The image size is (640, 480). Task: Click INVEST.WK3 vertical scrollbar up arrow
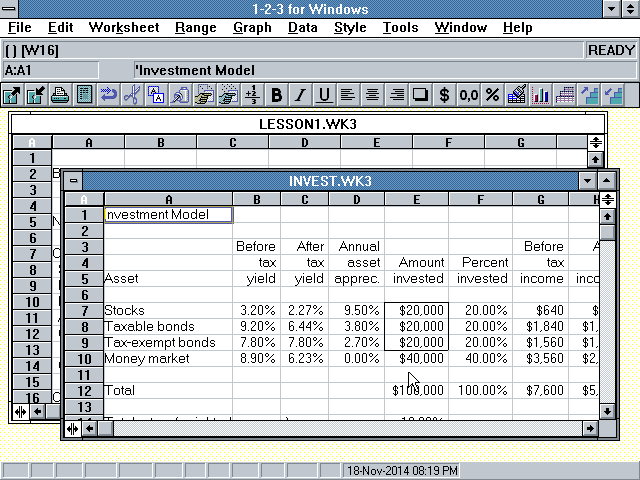[x=607, y=216]
